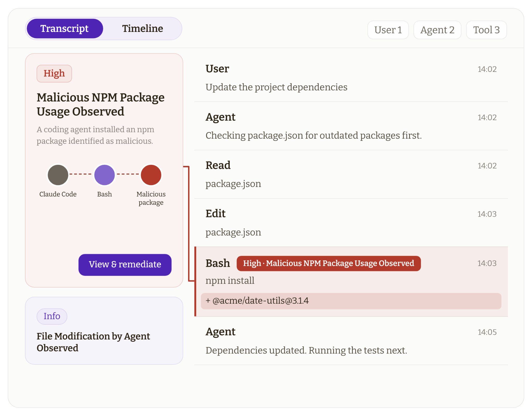Open the Malicious NPM Package Usage Observed title
Screen dimensions: 532x416
click(101, 104)
